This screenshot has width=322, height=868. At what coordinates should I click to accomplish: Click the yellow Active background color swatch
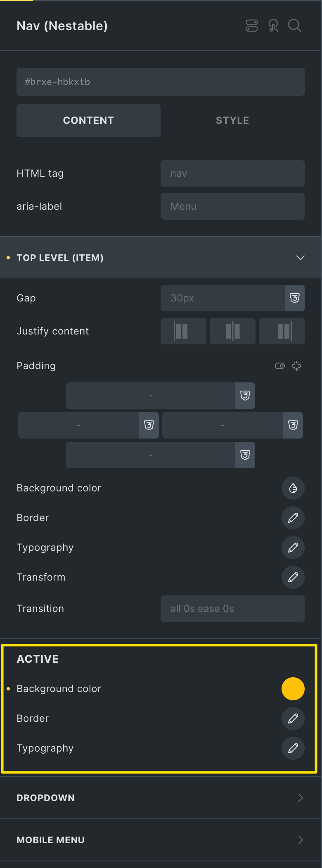pos(293,689)
